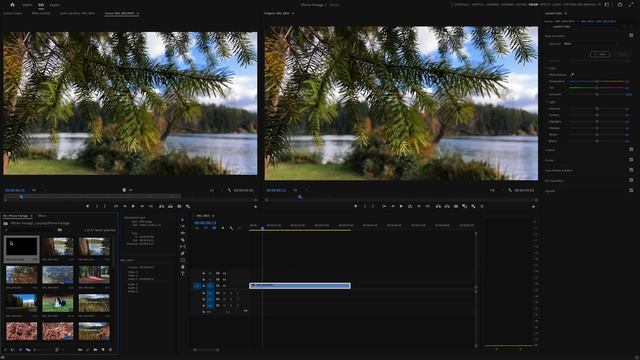Expand the Curves section in Lumetri
This screenshot has height=360, width=640.
549,160
